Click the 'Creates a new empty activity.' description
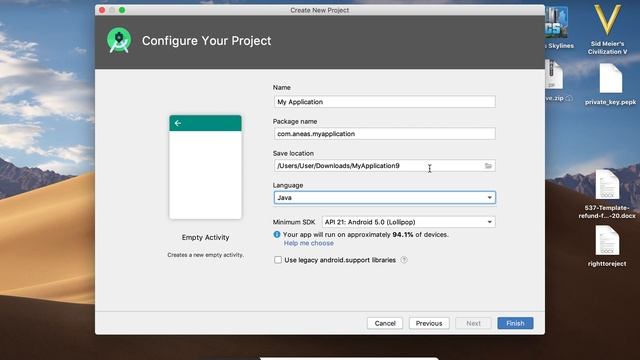The height and width of the screenshot is (360, 640). [x=205, y=255]
